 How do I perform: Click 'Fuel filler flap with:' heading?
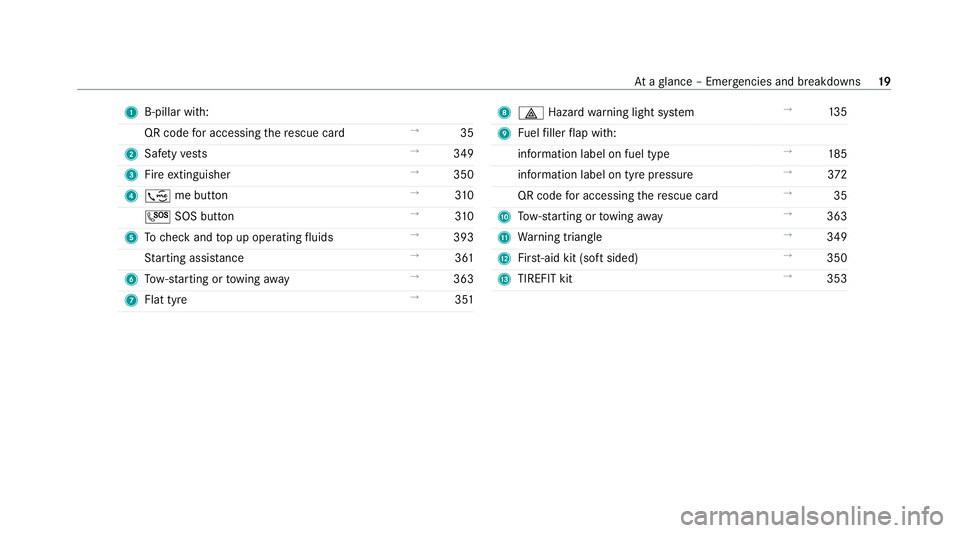(567, 133)
